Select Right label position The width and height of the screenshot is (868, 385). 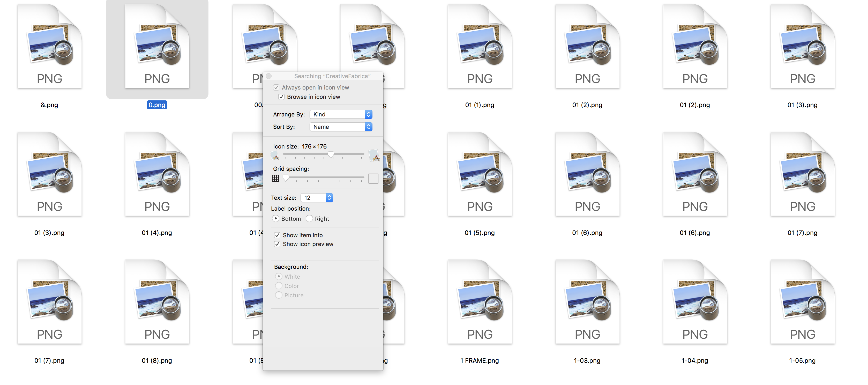point(309,218)
